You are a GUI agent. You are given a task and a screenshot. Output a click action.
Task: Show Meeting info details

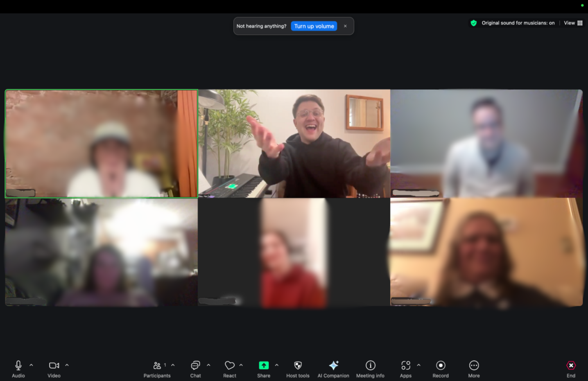click(x=370, y=365)
